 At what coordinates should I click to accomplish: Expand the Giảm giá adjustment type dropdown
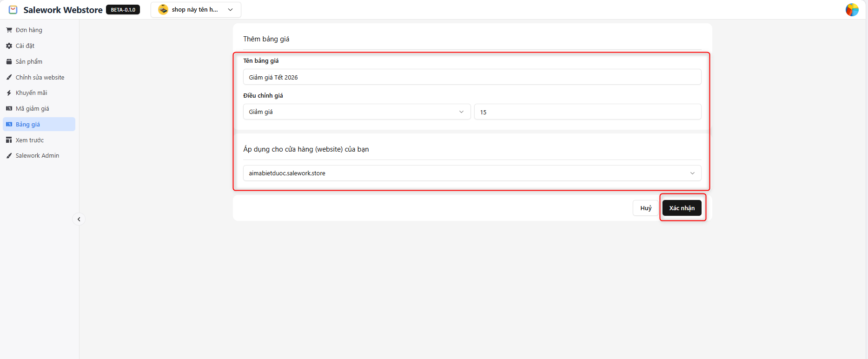click(x=357, y=112)
